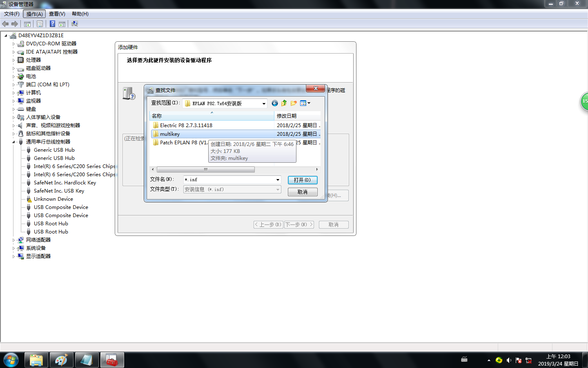Go up one folder level in the file dialog
Viewport: 588px width, 368px height.
(284, 103)
